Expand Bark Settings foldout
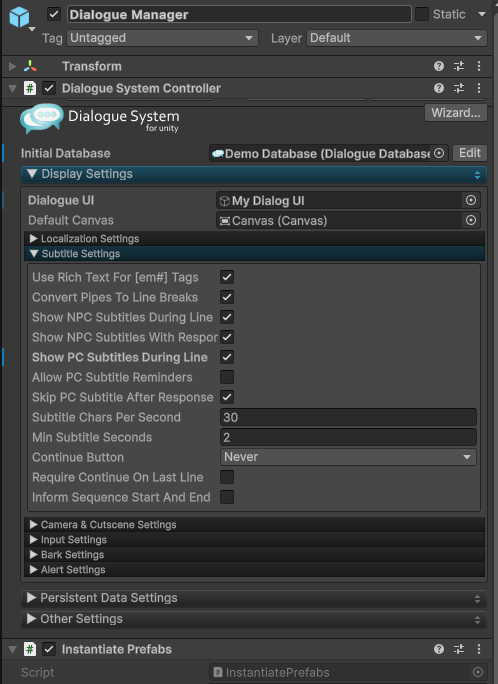The image size is (498, 684). click(x=34, y=554)
